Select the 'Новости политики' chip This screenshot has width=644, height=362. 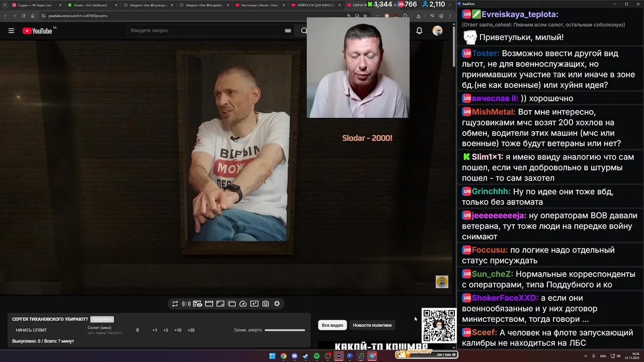coord(372,325)
